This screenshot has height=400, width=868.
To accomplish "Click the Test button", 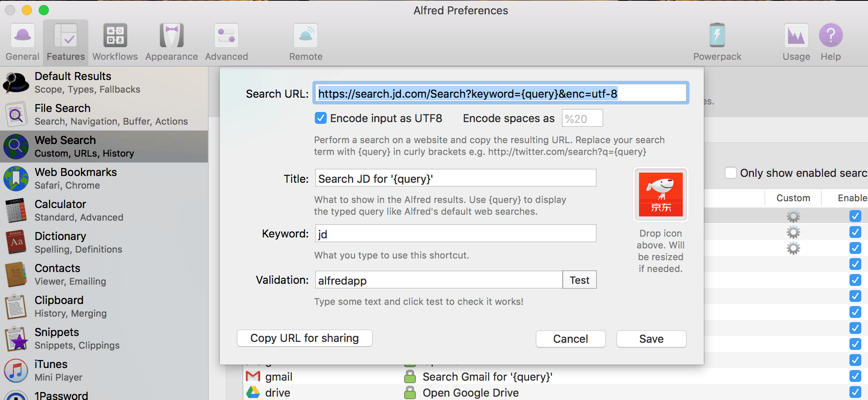I will click(580, 280).
